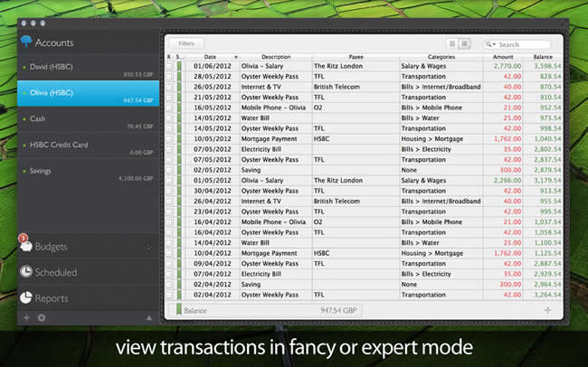Click green status flag of 14/04/2012 Water Bill

(x=179, y=242)
